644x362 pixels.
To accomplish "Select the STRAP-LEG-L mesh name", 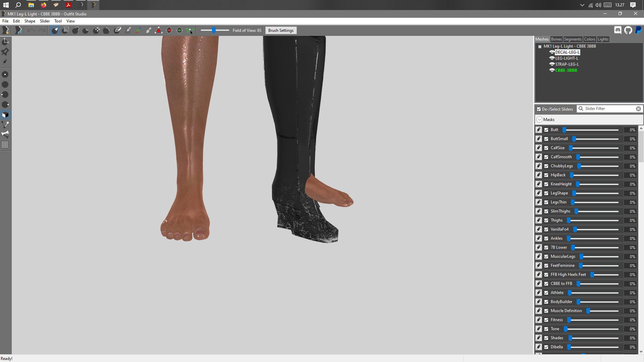I will click(x=567, y=64).
